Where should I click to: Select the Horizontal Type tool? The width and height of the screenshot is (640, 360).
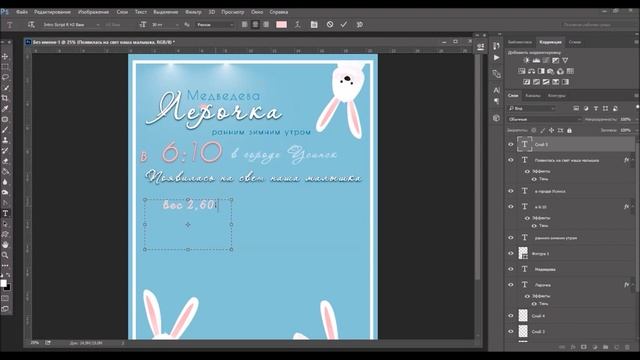(x=5, y=213)
